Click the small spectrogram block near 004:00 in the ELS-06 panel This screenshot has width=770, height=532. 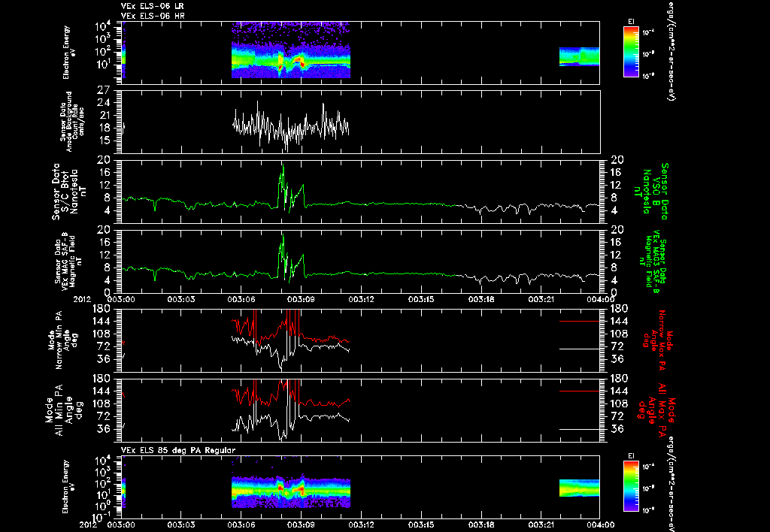point(580,56)
